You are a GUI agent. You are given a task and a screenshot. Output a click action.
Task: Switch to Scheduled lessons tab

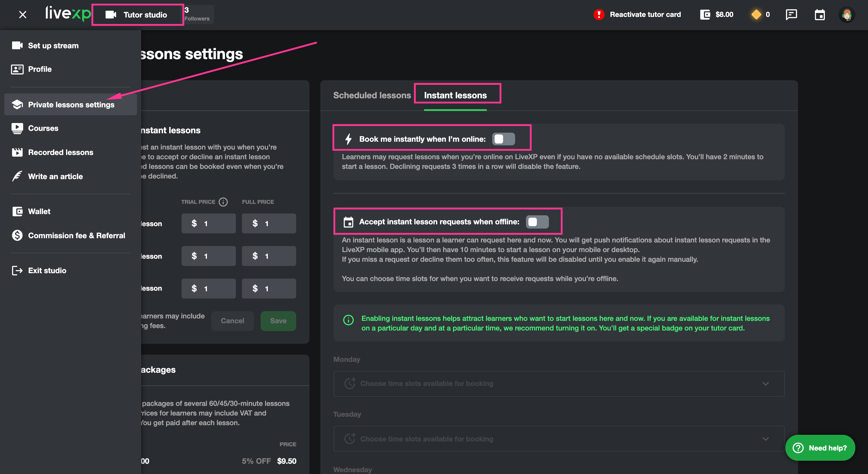(x=372, y=95)
